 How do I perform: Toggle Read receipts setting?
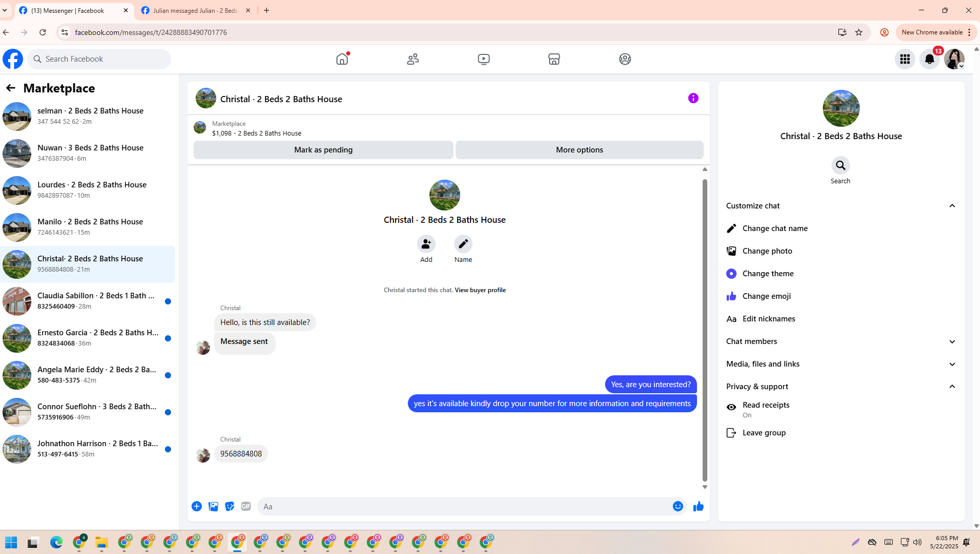click(841, 410)
